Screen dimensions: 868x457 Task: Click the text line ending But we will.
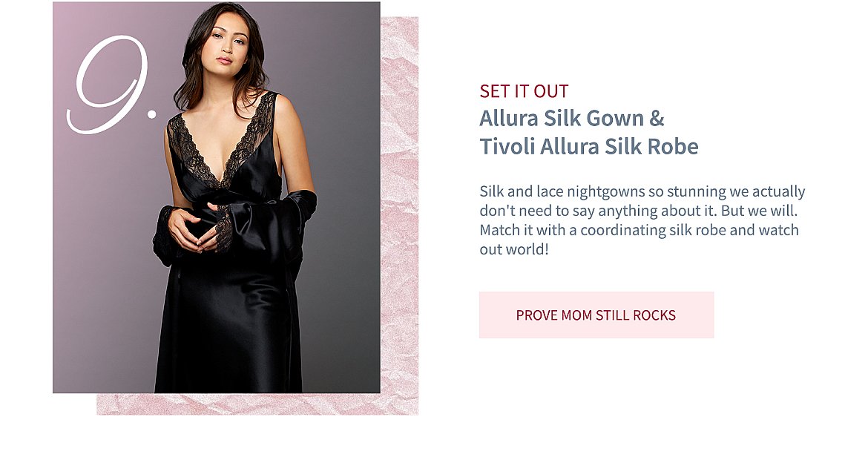(638, 211)
